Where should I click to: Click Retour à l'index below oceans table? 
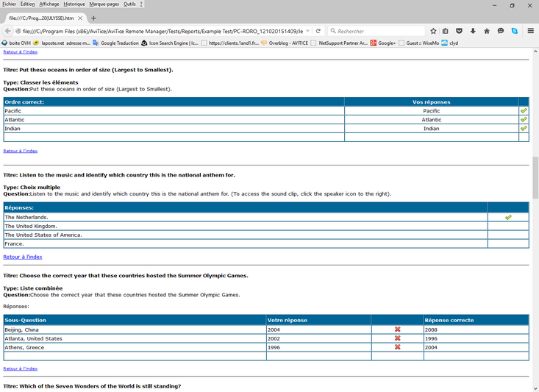tap(21, 151)
